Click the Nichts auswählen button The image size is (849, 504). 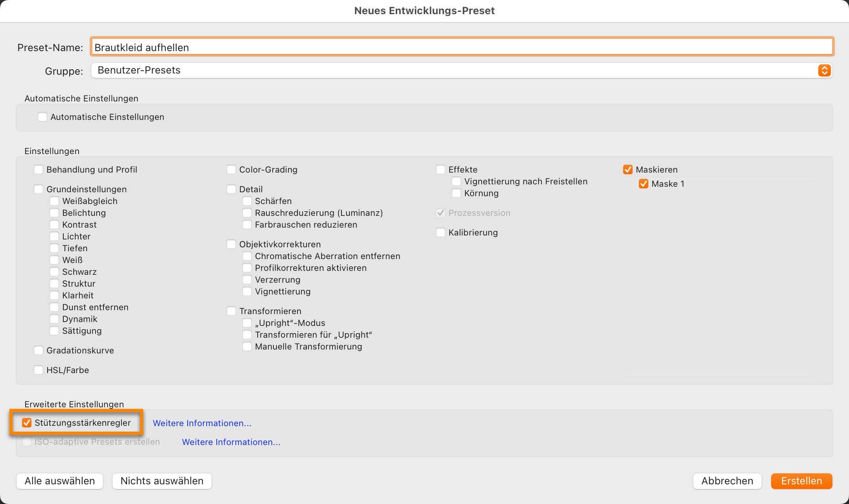(x=162, y=481)
